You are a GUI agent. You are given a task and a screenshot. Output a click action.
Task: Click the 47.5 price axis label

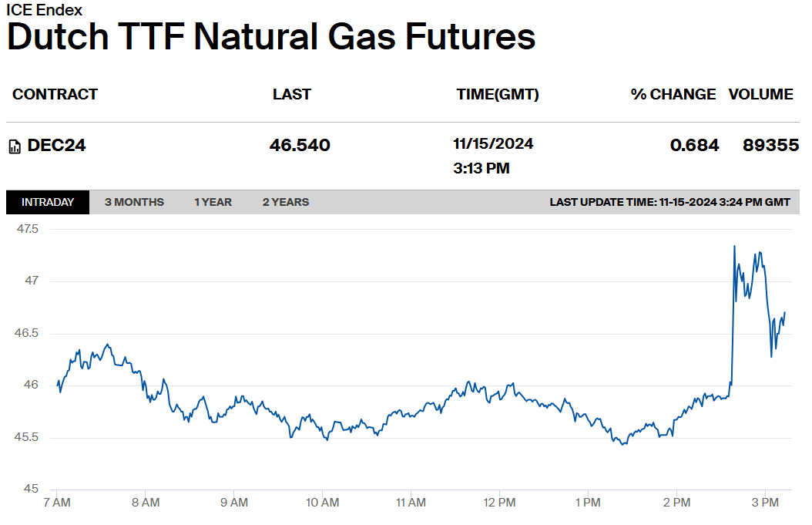(28, 228)
